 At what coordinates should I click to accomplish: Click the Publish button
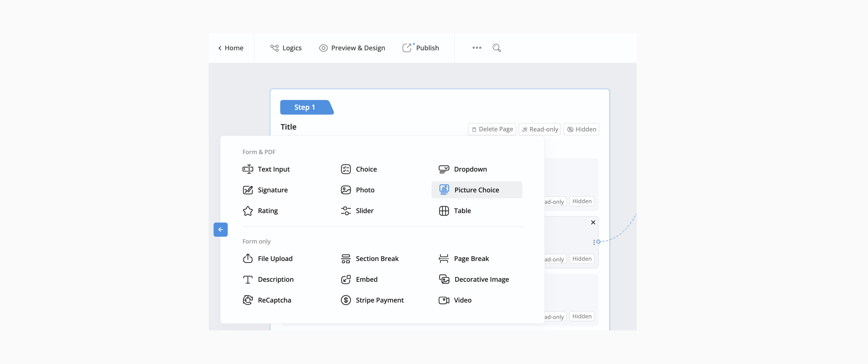click(420, 48)
